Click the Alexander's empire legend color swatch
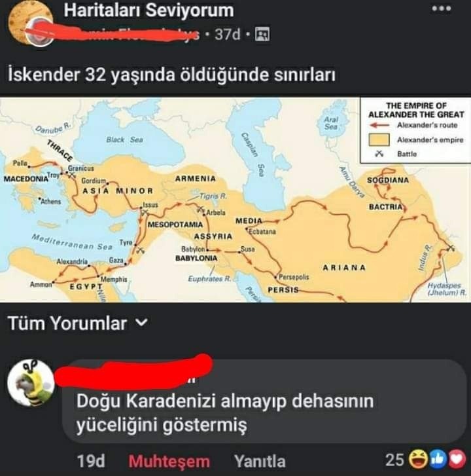 [x=379, y=140]
